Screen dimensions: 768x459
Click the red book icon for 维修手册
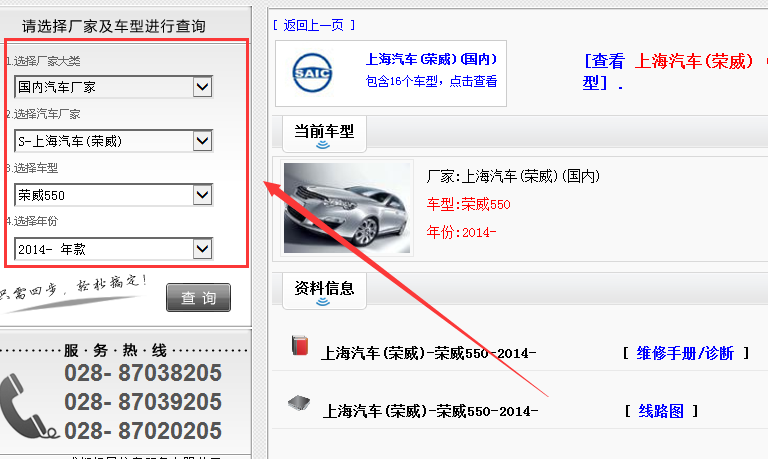tap(300, 345)
